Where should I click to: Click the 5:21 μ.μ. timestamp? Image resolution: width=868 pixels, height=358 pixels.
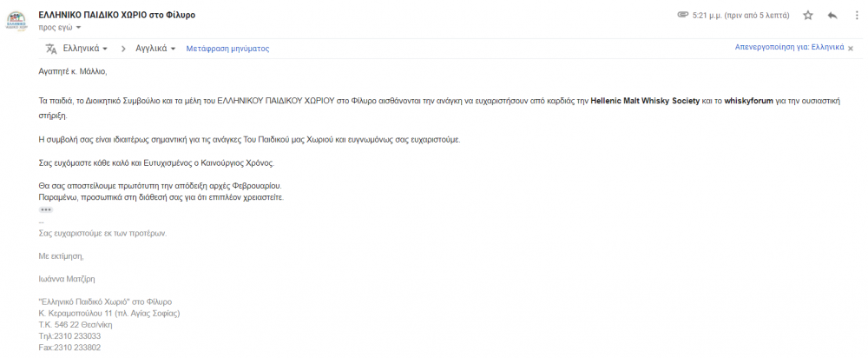click(x=740, y=16)
